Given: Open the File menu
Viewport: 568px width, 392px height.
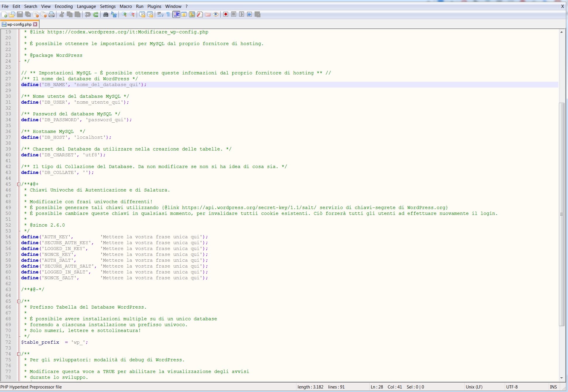Looking at the screenshot, I should pyautogui.click(x=5, y=6).
